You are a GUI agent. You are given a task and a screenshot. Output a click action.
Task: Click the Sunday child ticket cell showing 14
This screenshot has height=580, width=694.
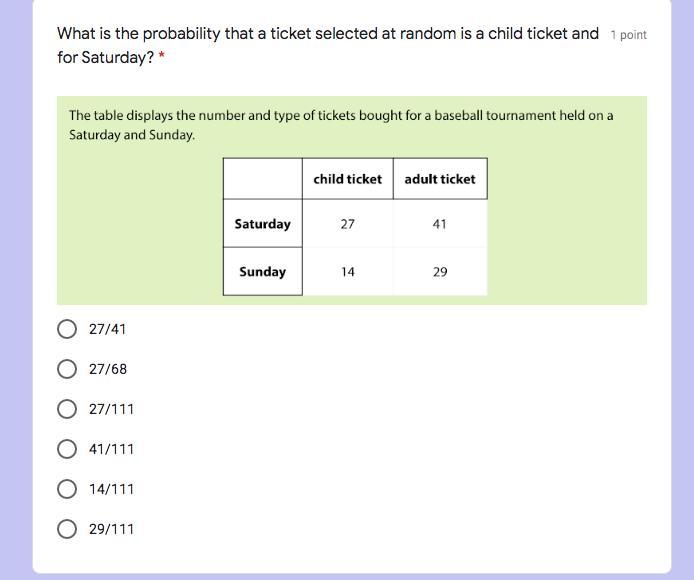[x=348, y=271]
